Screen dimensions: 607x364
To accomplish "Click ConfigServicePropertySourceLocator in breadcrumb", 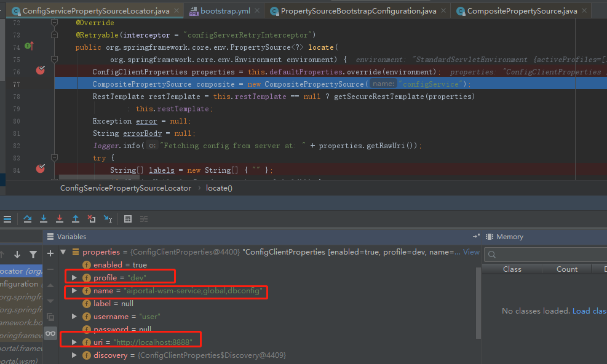I will pyautogui.click(x=126, y=188).
